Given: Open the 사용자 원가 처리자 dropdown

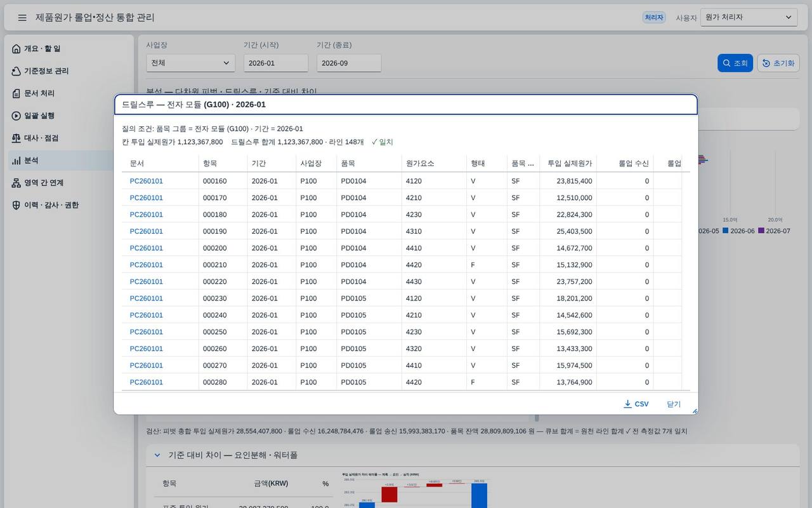Looking at the screenshot, I should pyautogui.click(x=749, y=17).
